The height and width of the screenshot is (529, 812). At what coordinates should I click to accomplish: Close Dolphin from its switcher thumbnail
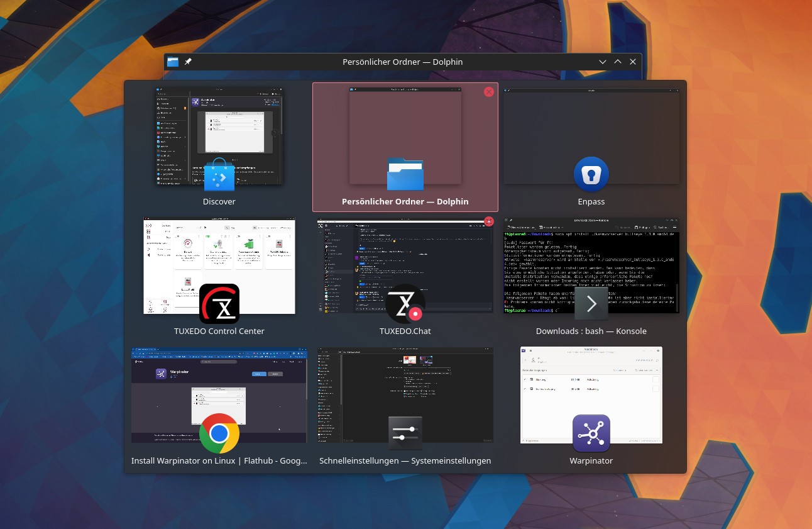click(x=489, y=92)
